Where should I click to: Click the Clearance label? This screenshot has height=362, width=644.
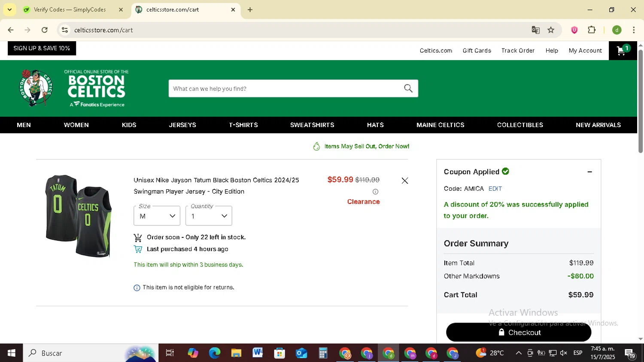click(x=363, y=202)
